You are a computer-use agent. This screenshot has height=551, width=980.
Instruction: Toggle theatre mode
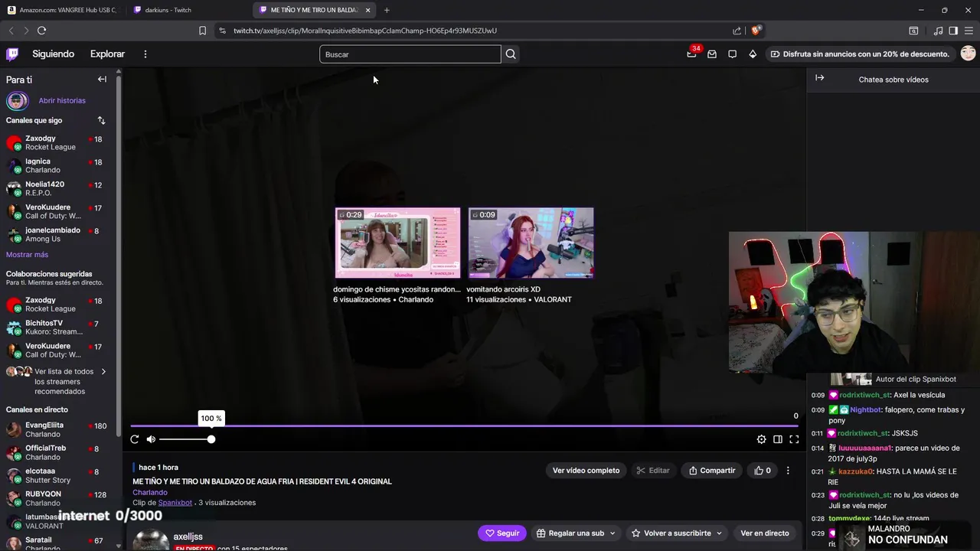[x=778, y=439]
